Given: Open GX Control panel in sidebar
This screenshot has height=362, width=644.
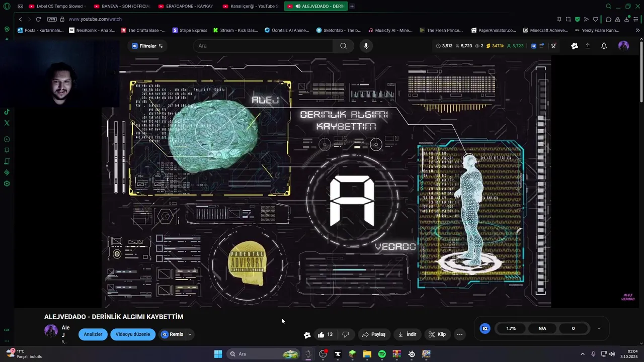Looking at the screenshot, I should (7, 330).
